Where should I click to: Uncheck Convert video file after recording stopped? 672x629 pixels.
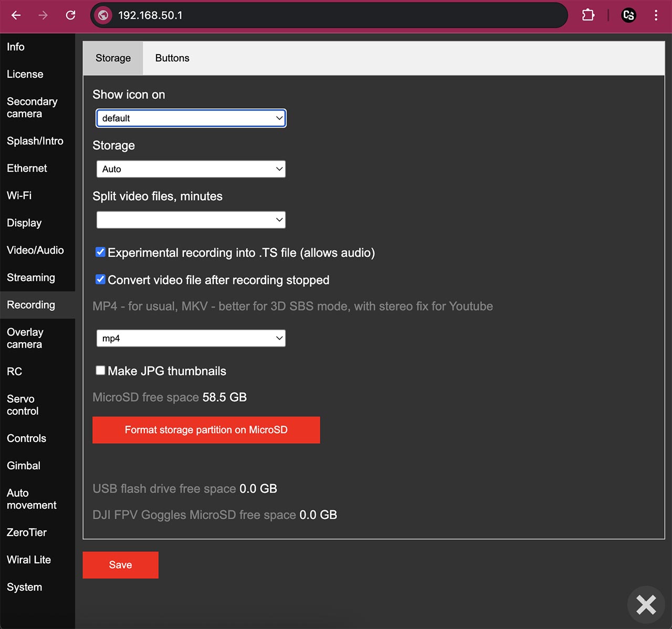[x=100, y=279]
